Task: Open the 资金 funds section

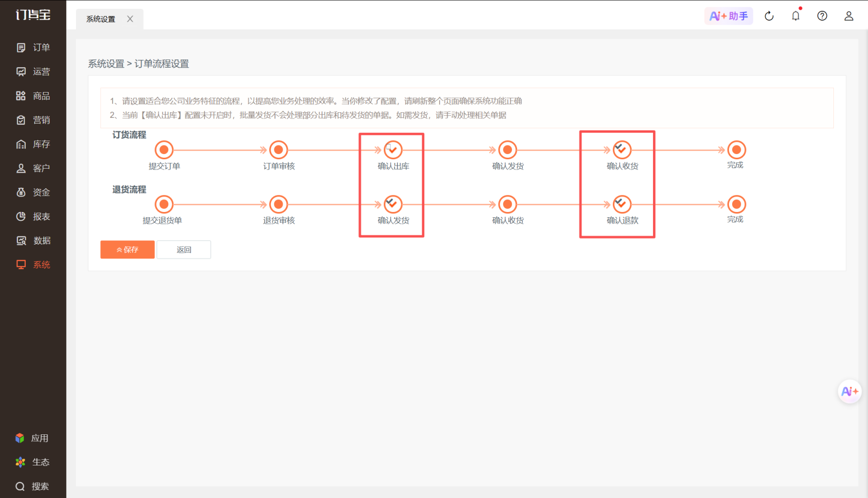Action: pos(33,192)
